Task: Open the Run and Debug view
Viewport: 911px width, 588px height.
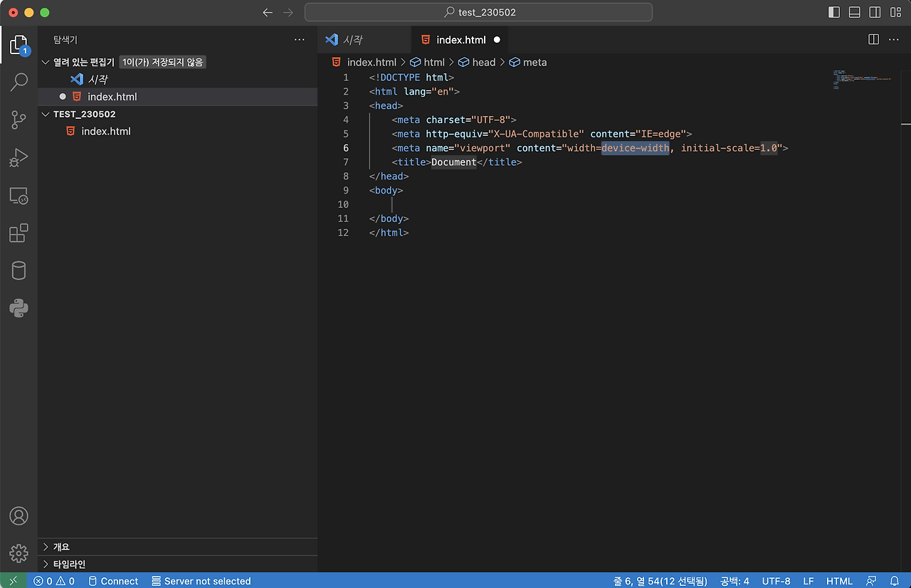Action: click(x=19, y=157)
